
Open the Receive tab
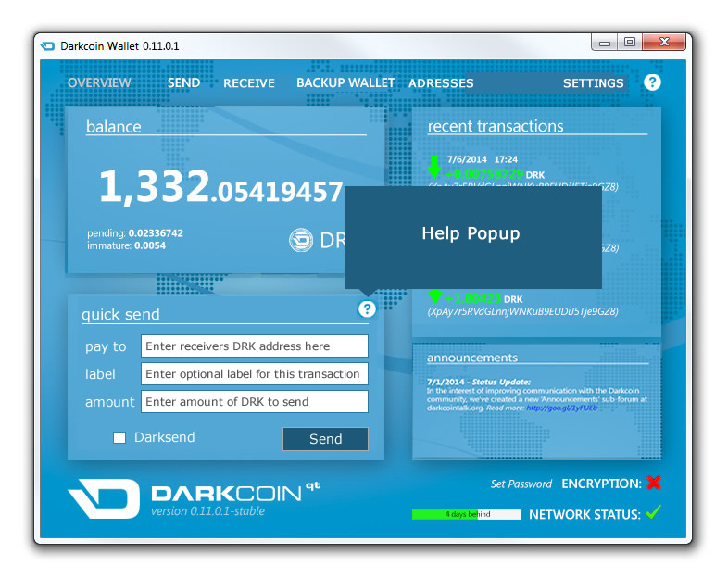249,83
